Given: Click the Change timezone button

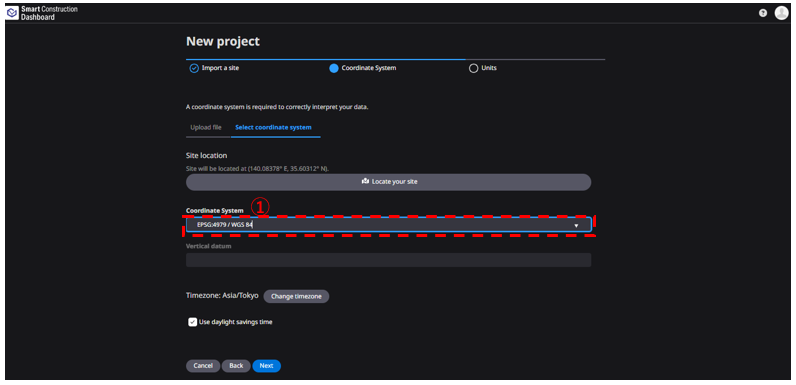Looking at the screenshot, I should tap(296, 296).
